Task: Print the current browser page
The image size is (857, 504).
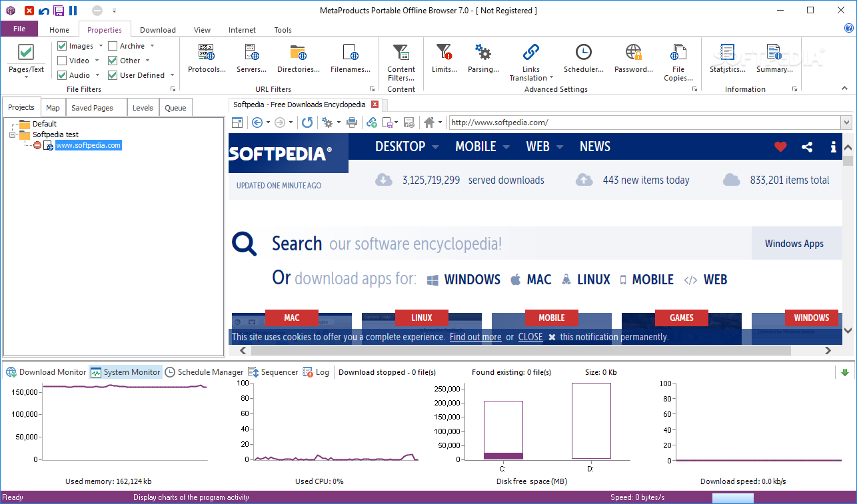Action: pos(352,123)
